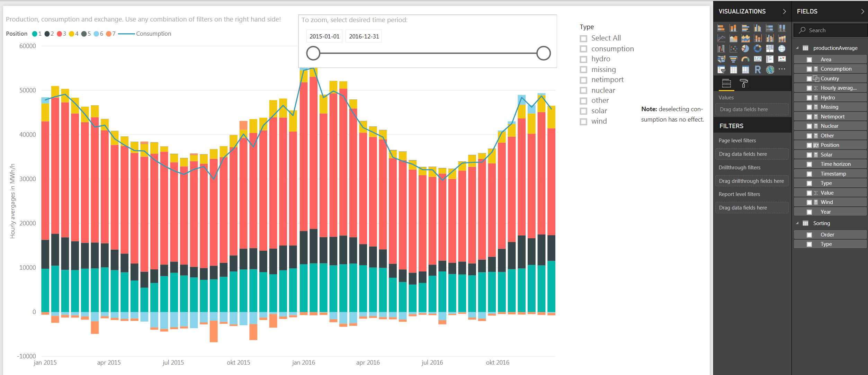Choose the R script visual
The width and height of the screenshot is (868, 375).
[x=758, y=70]
